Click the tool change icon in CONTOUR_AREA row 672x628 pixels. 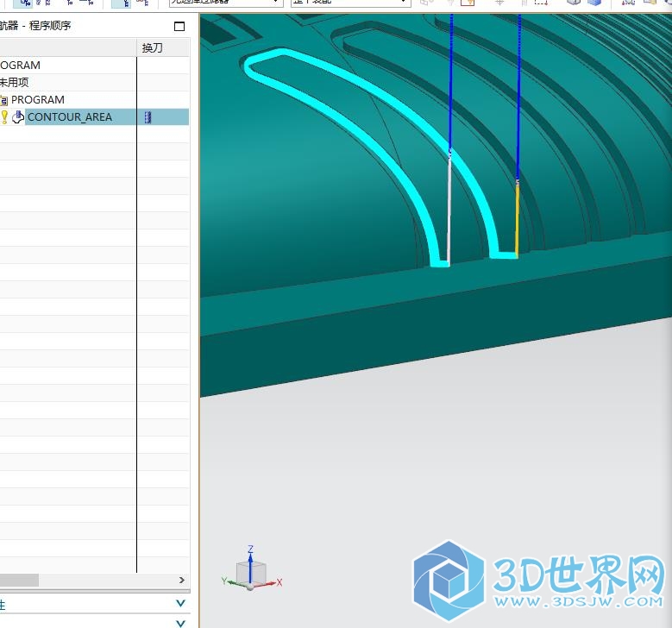click(x=148, y=117)
